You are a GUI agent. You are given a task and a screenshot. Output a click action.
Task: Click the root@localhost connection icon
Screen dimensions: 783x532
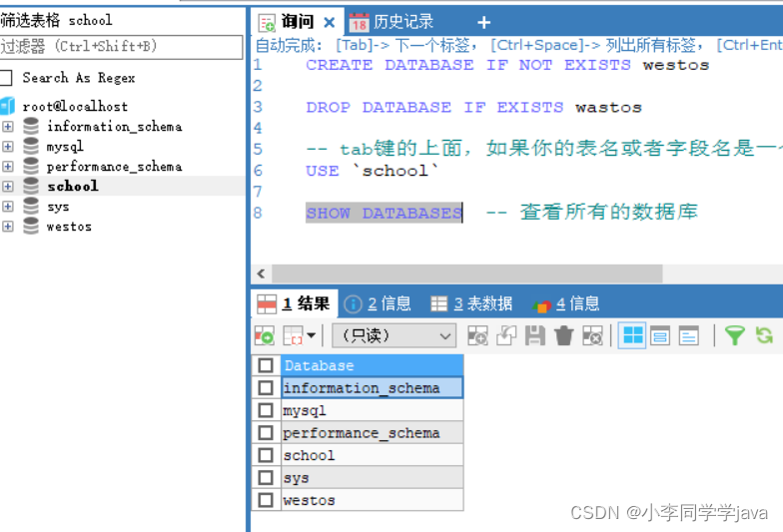click(x=8, y=106)
